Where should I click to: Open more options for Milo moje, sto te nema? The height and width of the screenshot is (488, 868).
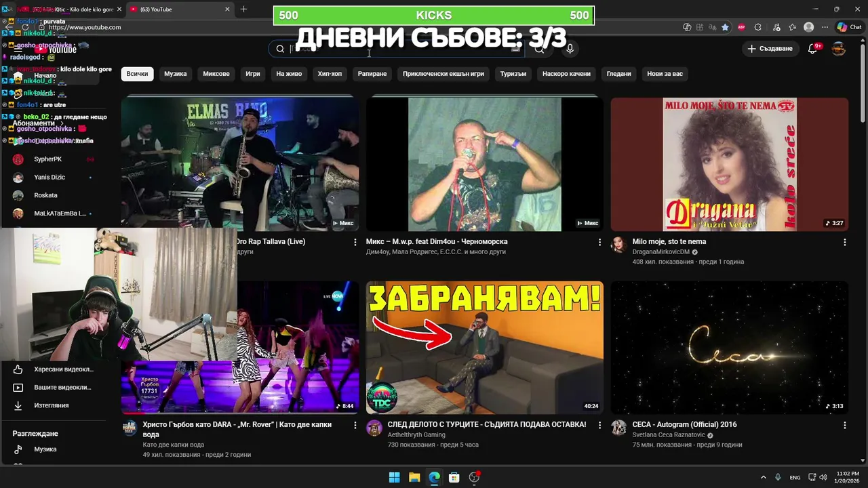[x=844, y=242]
